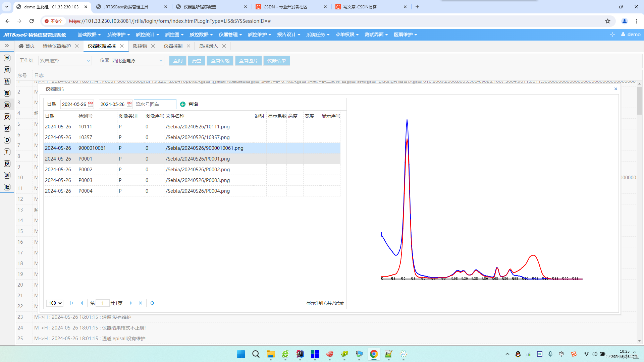Open the 基础数据 menu
Image resolution: width=644 pixels, height=362 pixels.
[x=89, y=35]
